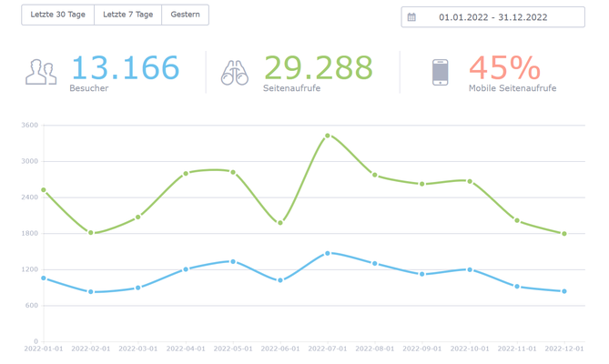Click green peak data point at 2022-07-01
The height and width of the screenshot is (364, 609).
(x=328, y=136)
